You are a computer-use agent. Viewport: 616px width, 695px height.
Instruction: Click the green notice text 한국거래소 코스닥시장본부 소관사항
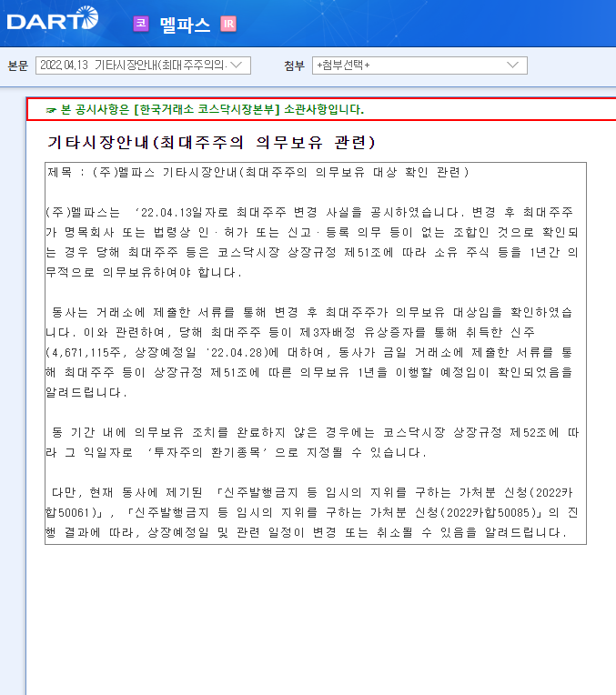(212, 109)
